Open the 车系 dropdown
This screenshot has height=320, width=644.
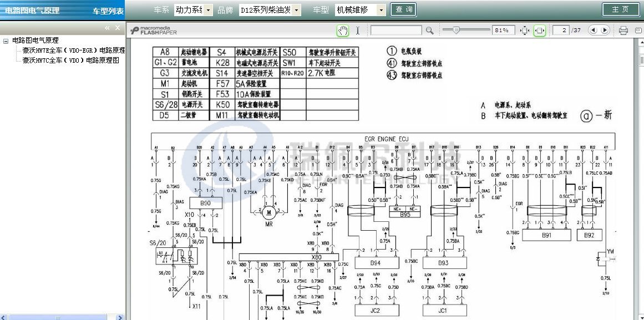click(x=192, y=10)
